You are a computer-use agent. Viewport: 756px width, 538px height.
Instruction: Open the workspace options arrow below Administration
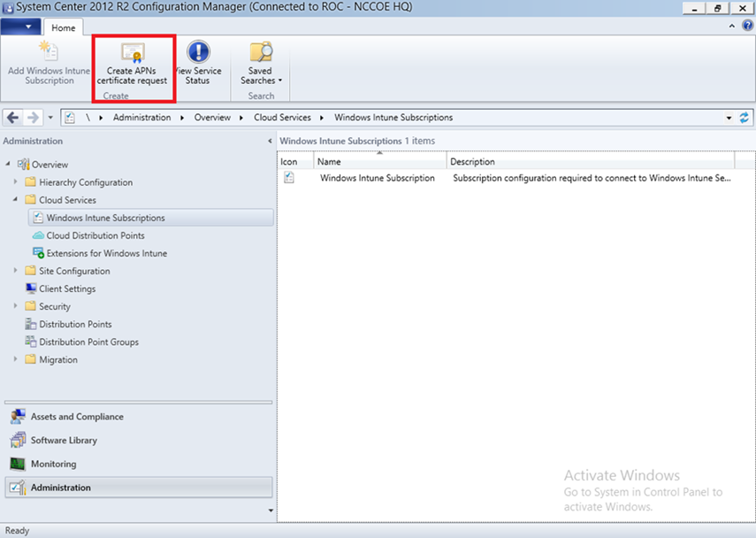click(271, 511)
